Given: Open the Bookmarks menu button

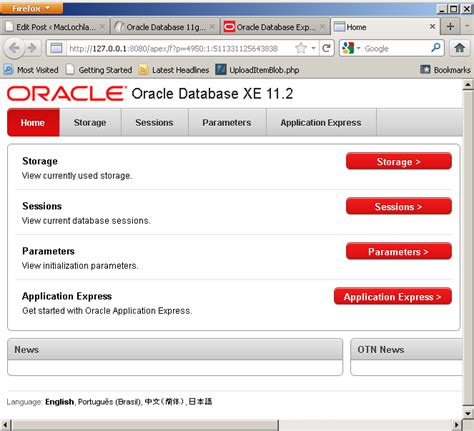Looking at the screenshot, I should point(445,70).
